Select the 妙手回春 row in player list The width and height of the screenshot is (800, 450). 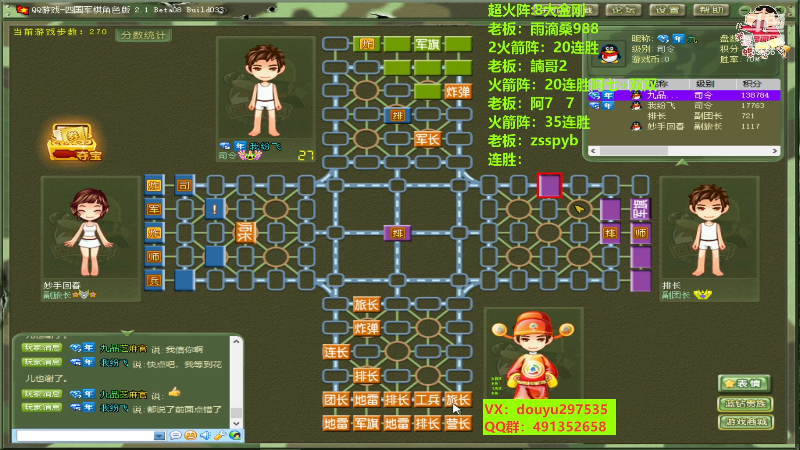(x=684, y=126)
